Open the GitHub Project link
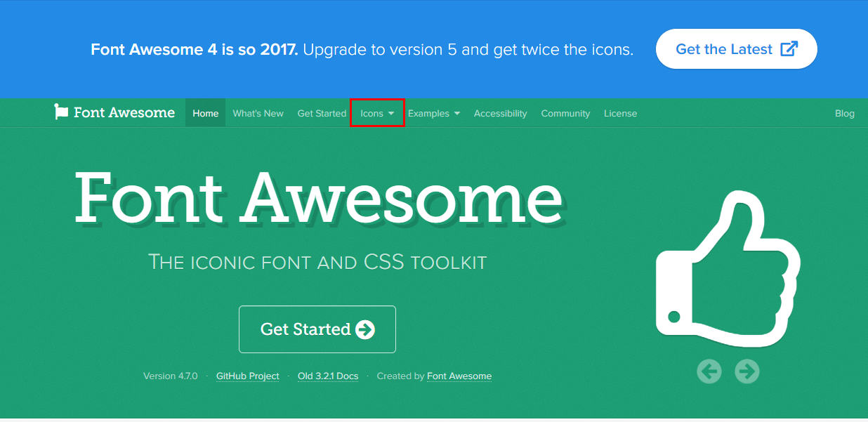Viewport: 868px width, 422px height. click(248, 376)
